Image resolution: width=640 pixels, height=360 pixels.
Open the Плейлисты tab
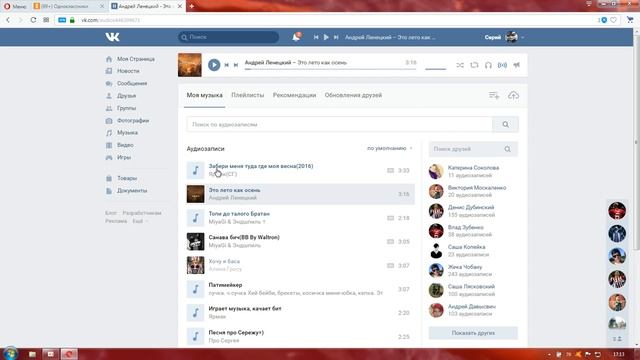(x=248, y=95)
